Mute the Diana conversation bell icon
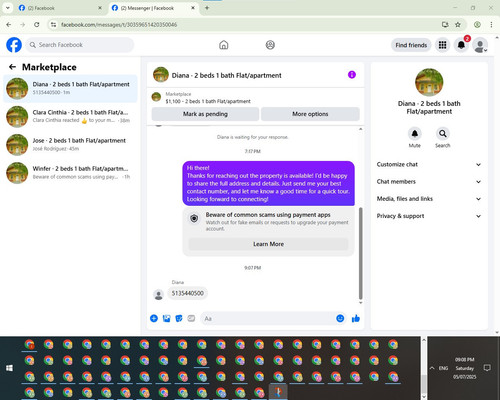This screenshot has width=500, height=400. pos(415,134)
